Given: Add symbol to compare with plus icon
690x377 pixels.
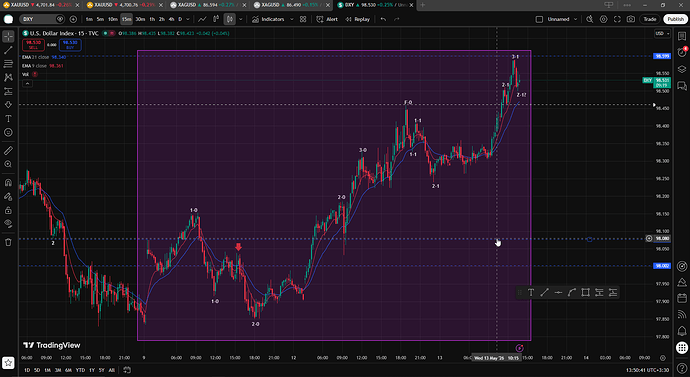Looking at the screenshot, I should [x=73, y=19].
